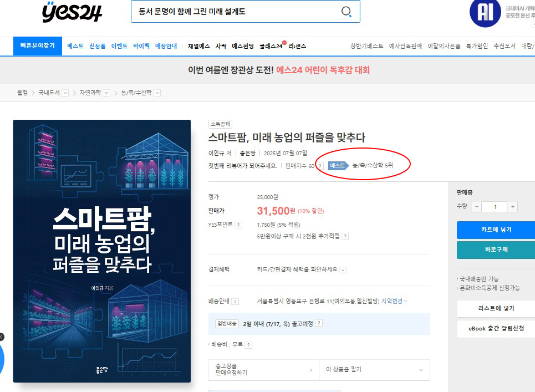The image size is (535, 392).
Task: Click the YES24 logo
Action: tap(72, 12)
